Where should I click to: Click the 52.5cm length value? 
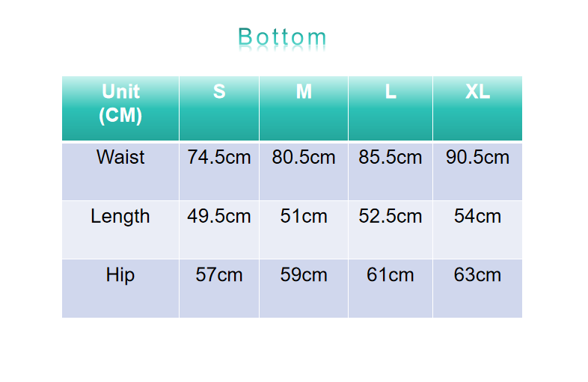[391, 217]
